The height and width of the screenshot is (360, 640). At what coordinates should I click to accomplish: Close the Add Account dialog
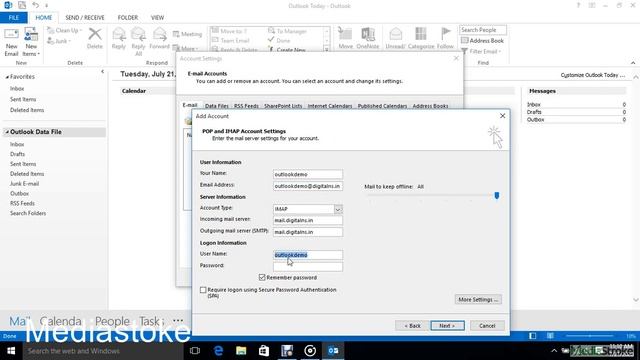click(x=502, y=116)
